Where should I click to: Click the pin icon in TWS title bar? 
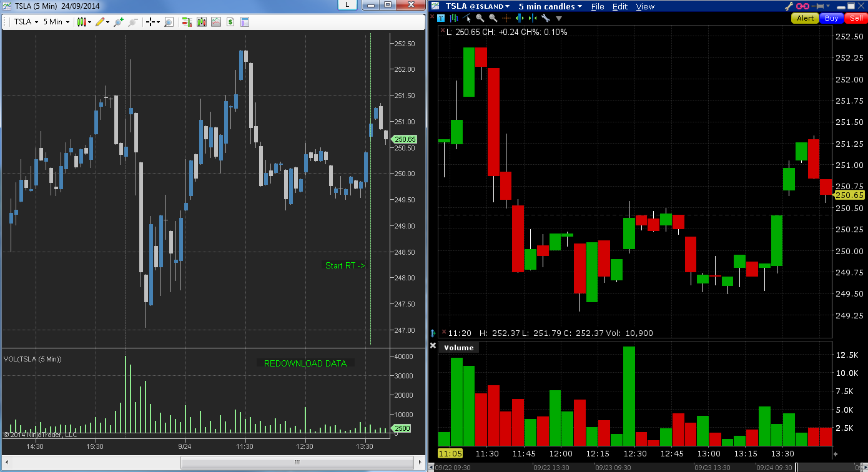(818, 6)
